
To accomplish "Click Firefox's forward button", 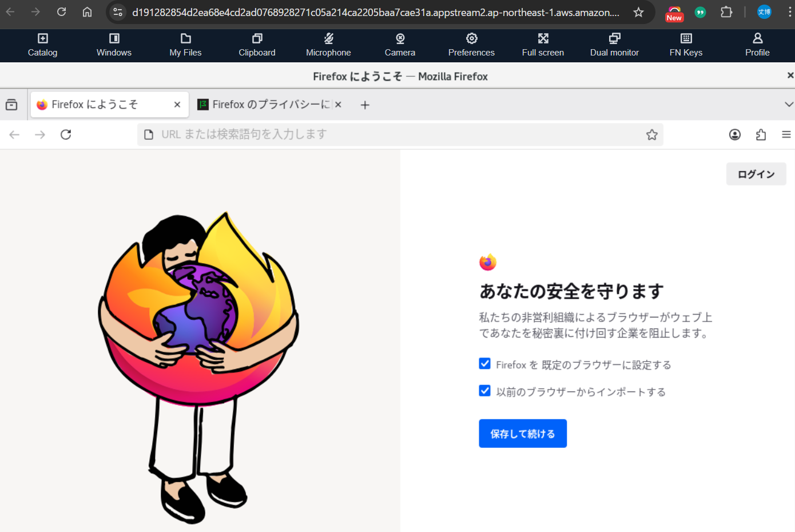I will [40, 134].
